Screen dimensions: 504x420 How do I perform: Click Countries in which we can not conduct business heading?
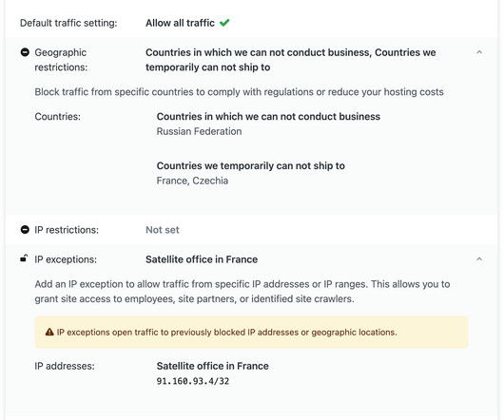[x=268, y=116]
